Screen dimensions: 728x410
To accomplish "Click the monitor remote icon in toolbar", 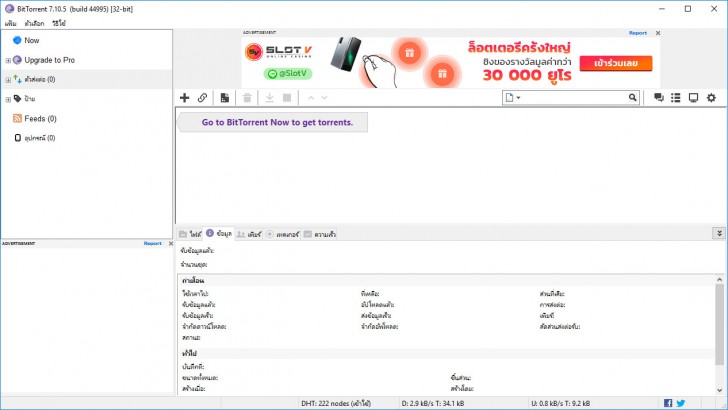I will click(x=693, y=98).
